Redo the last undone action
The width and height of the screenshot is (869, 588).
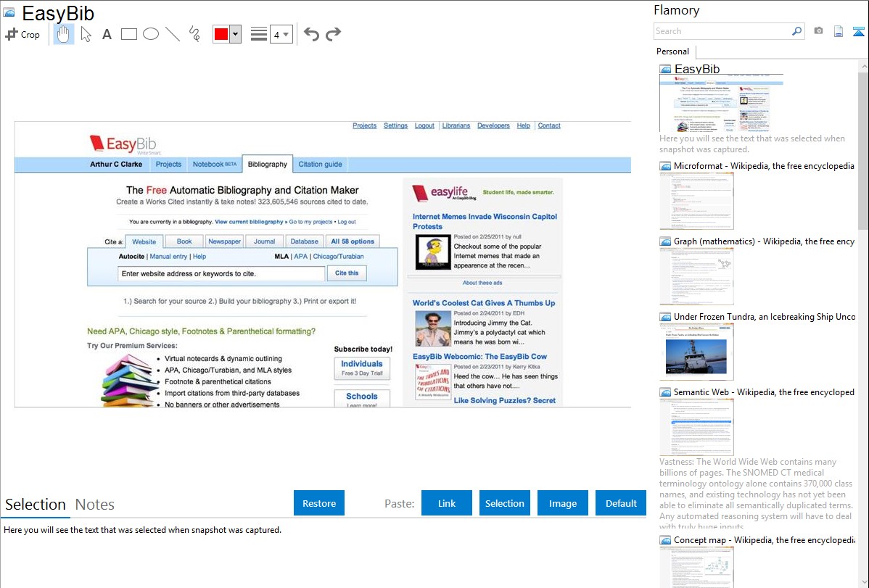[x=333, y=34]
